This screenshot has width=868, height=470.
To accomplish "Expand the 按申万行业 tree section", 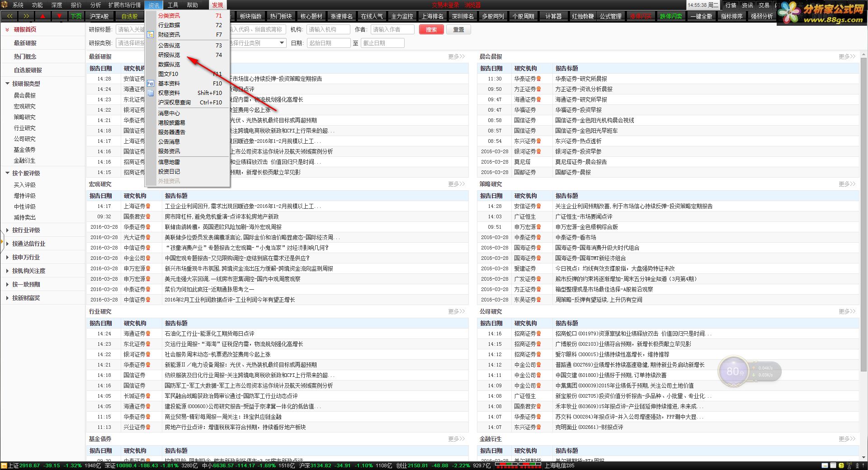I will tap(7, 257).
